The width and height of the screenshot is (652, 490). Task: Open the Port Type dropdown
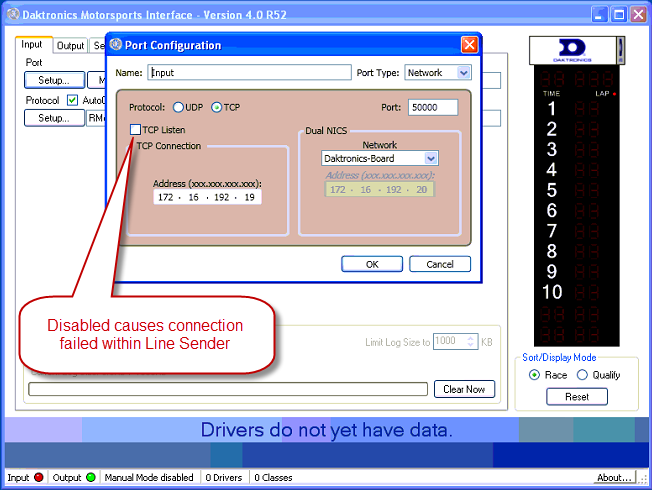click(463, 72)
